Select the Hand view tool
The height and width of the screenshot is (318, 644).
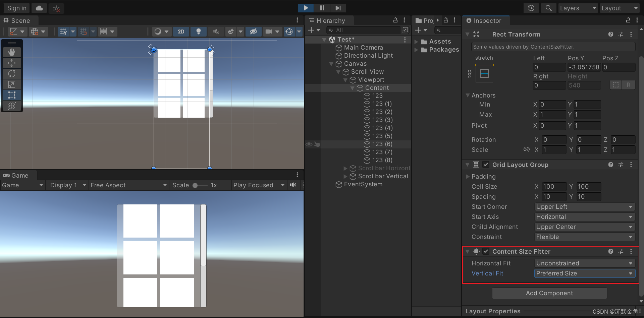(12, 52)
